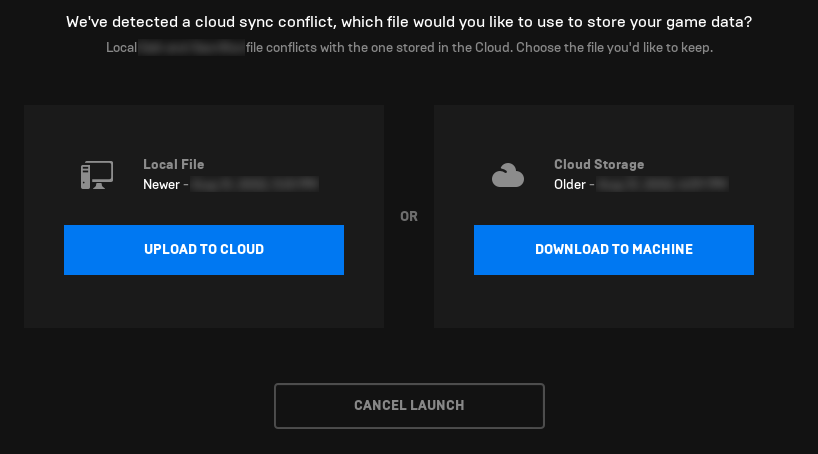
Task: Click the Cloud Storage cloud icon
Action: click(508, 176)
